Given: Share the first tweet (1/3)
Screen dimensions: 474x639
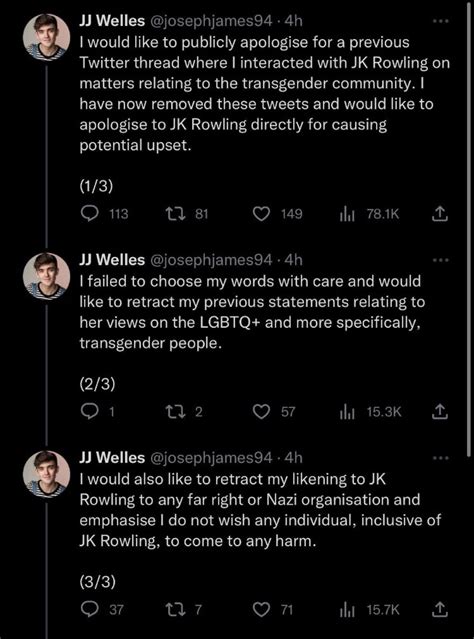Looking at the screenshot, I should point(440,214).
